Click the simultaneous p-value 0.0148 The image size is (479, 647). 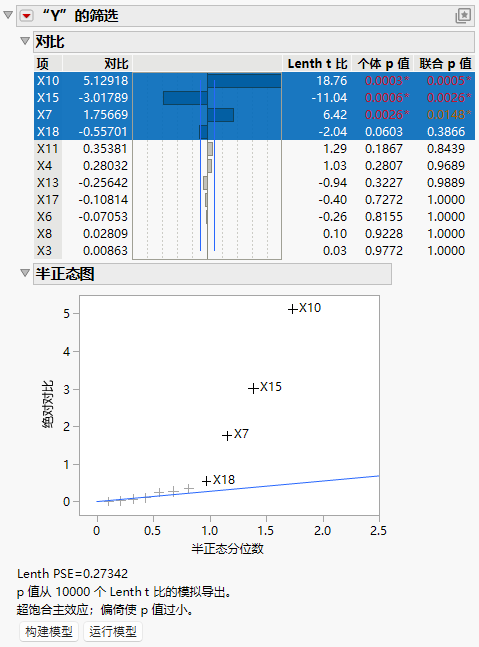448,114
